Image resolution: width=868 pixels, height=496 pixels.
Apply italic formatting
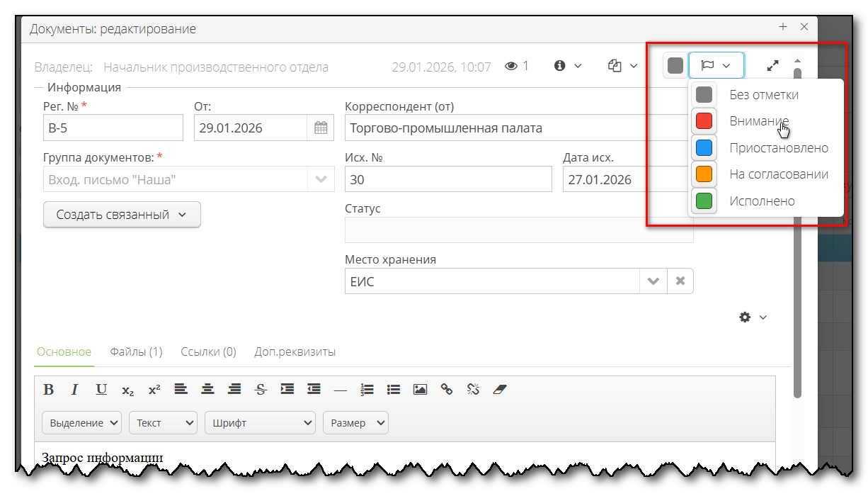74,389
